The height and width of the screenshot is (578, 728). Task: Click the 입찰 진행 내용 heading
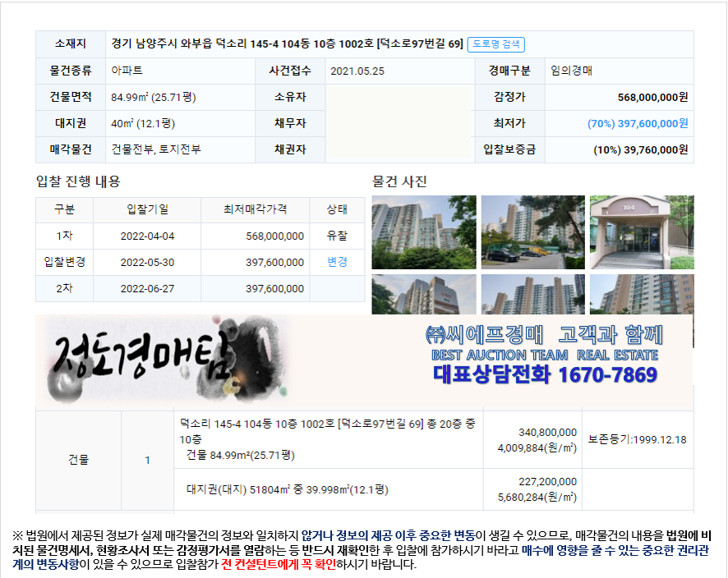point(78,181)
